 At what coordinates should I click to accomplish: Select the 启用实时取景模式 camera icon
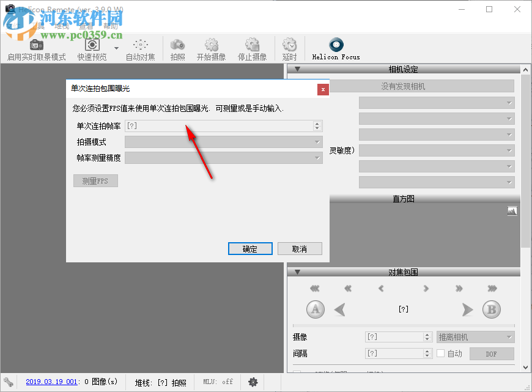coord(35,45)
